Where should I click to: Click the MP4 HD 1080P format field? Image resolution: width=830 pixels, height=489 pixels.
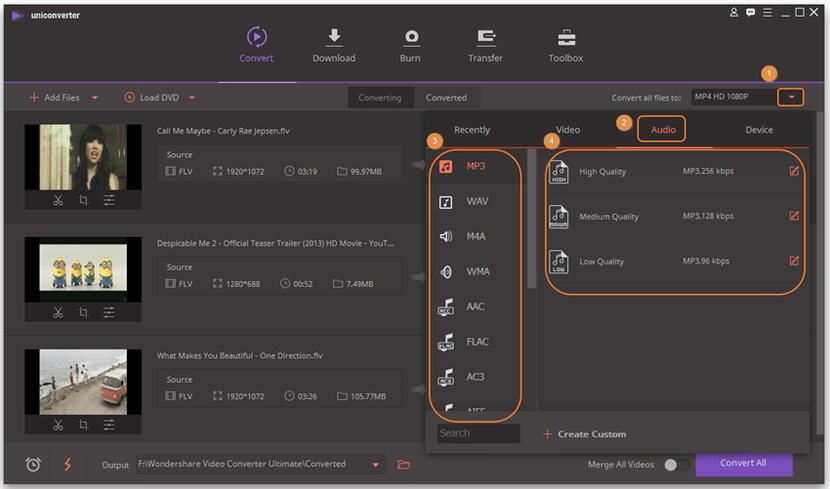pos(734,97)
